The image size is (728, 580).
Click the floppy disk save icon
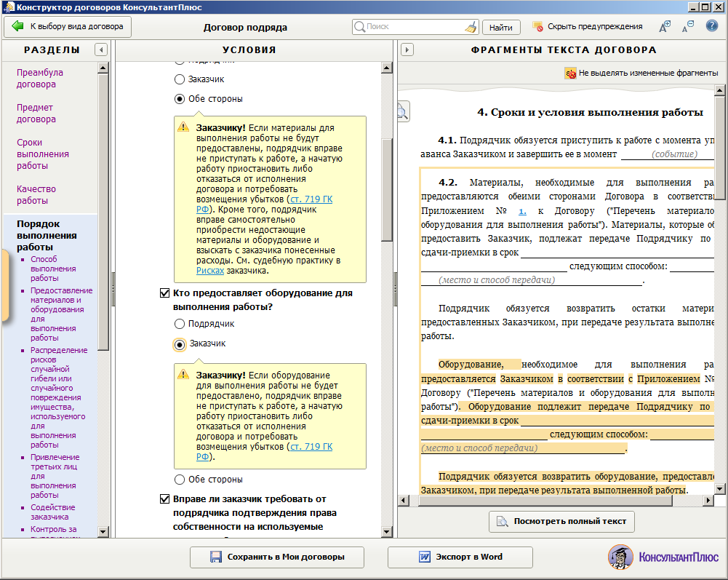[x=216, y=557]
